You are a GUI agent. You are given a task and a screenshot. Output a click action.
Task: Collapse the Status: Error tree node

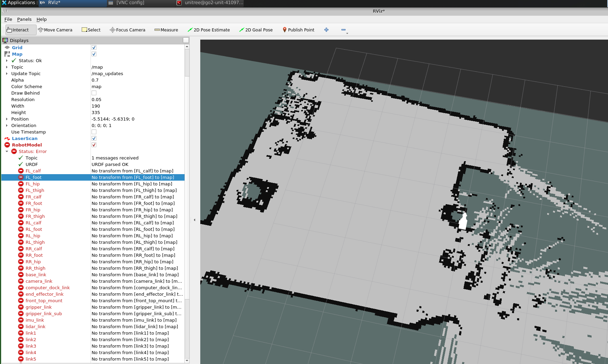click(x=7, y=152)
